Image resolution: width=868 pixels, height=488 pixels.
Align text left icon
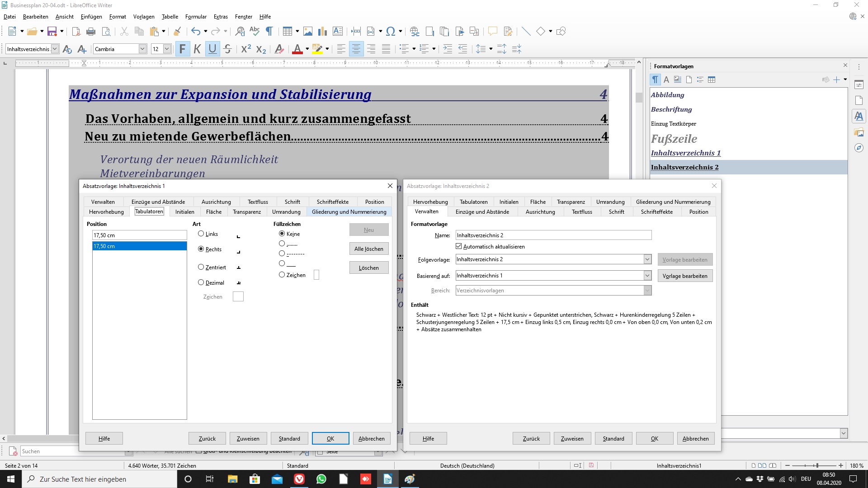click(x=341, y=49)
